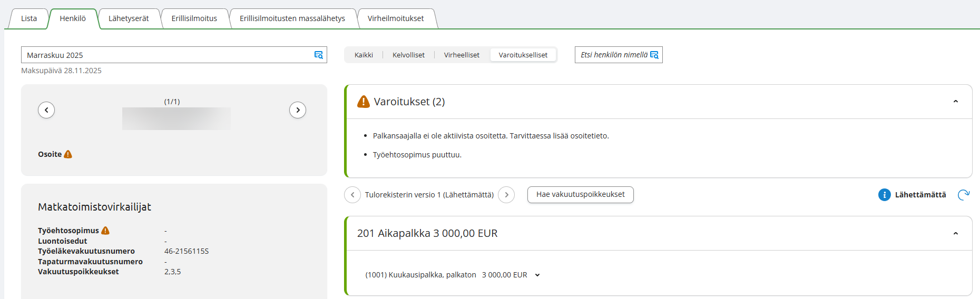This screenshot has width=980, height=299.
Task: Click the Tapaturmavakuutusnumero label
Action: click(x=90, y=262)
